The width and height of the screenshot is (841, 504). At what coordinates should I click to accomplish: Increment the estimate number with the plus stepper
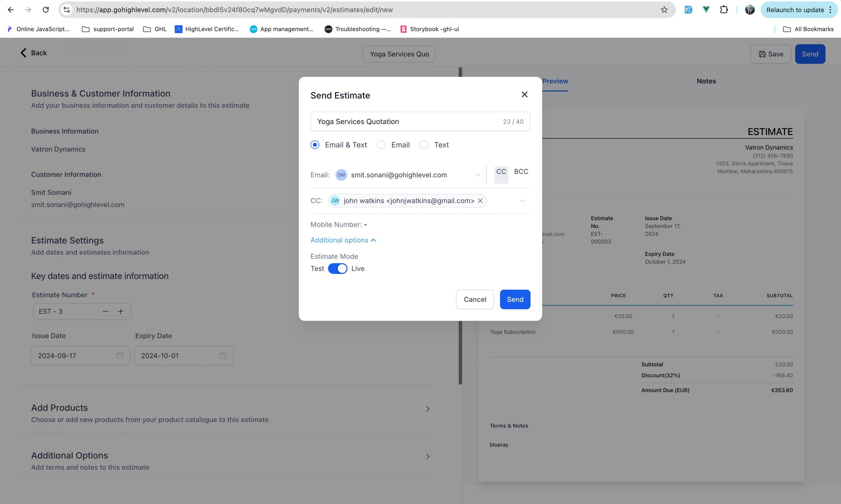[121, 311]
